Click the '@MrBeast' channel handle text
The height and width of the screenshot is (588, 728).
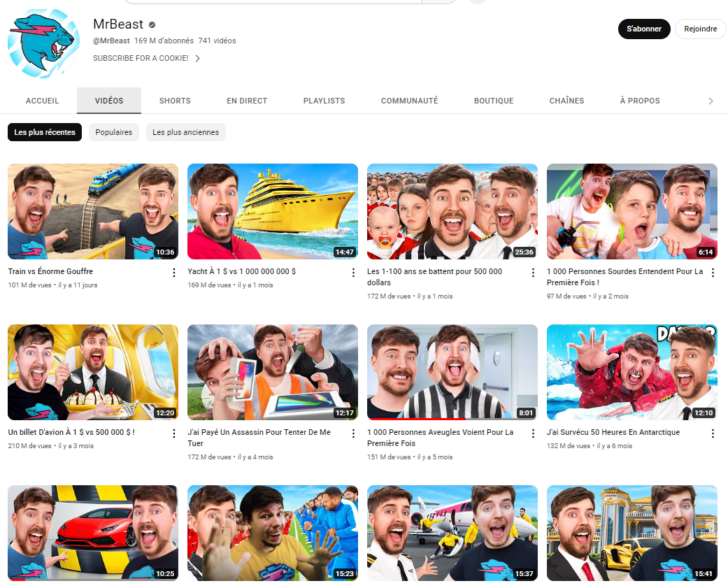coord(111,41)
